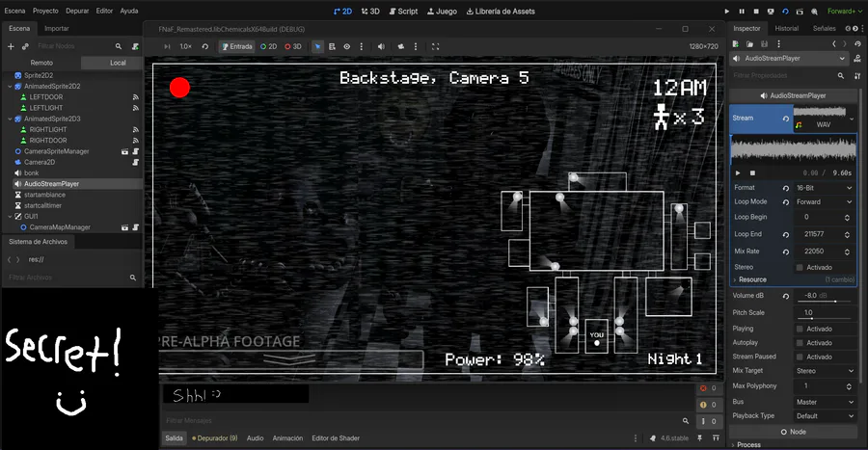Open the Format dropdown

click(x=825, y=188)
